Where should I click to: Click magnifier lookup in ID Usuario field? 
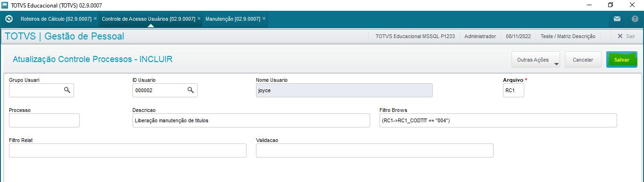tap(191, 90)
